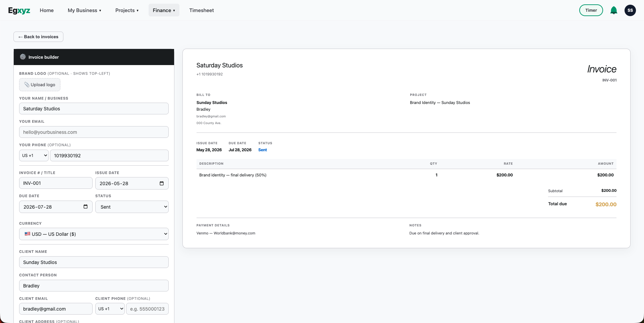This screenshot has height=323, width=644.
Task: Click 000 County Ave. address text
Action: 209,123
